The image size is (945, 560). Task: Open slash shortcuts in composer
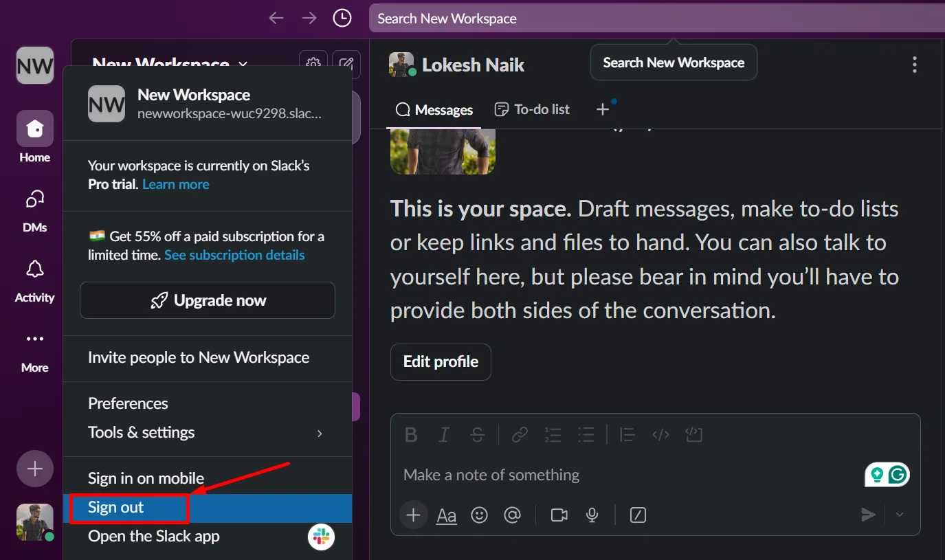pos(638,515)
